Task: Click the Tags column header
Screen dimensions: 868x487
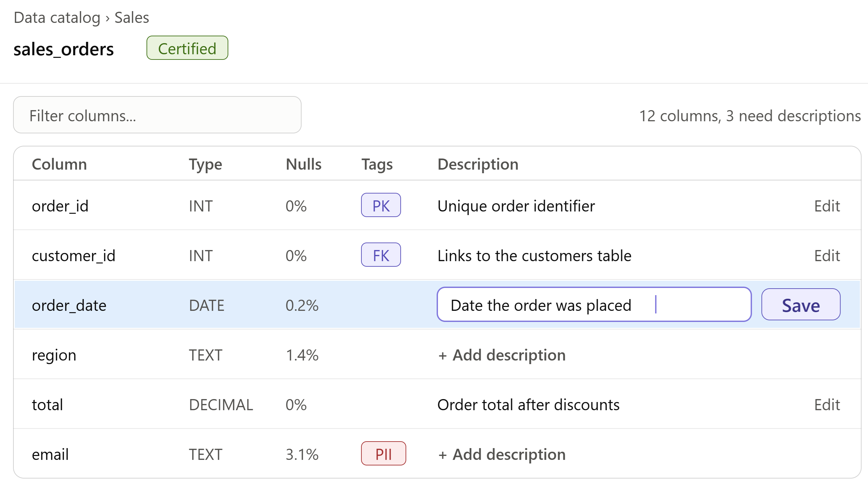Action: [377, 165]
